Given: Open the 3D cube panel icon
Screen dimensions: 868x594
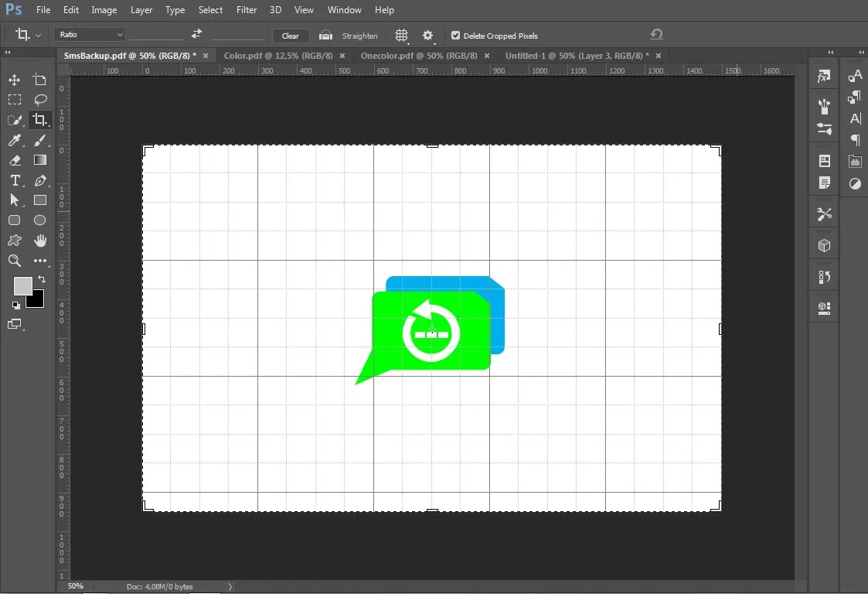Looking at the screenshot, I should click(x=824, y=245).
